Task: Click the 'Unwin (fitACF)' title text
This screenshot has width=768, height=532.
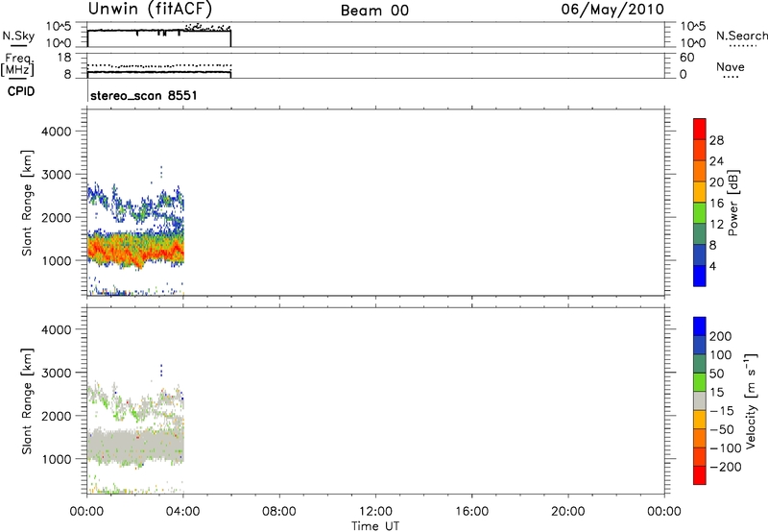Action: click(151, 10)
